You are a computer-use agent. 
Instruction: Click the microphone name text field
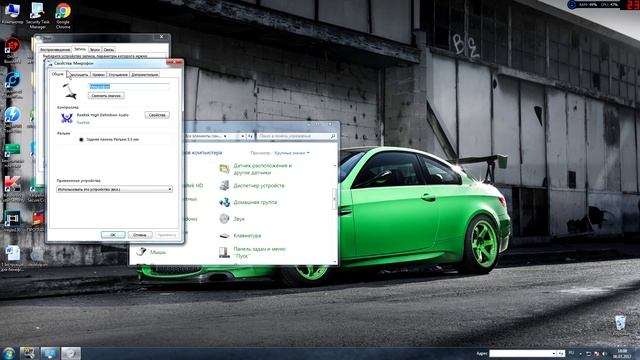(x=129, y=86)
